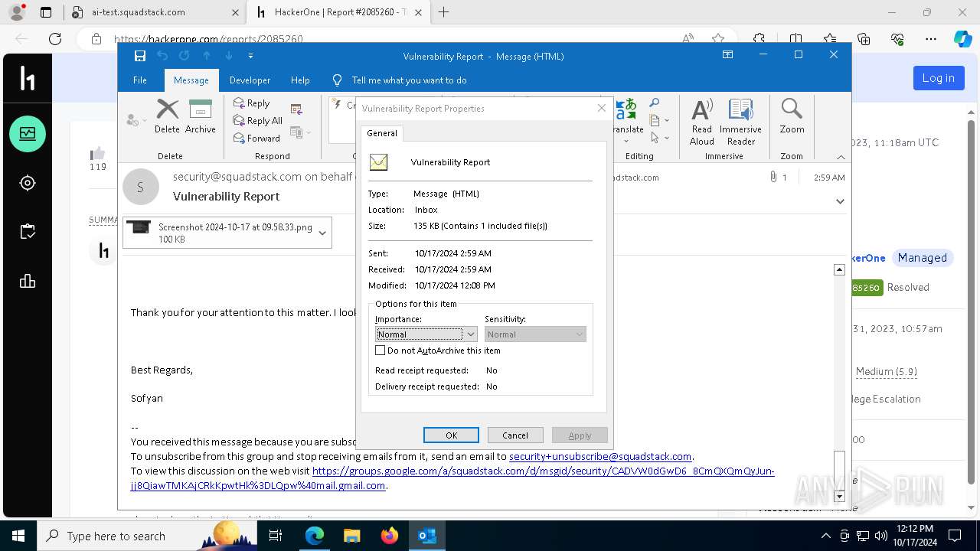Switch to the Message ribbon tab
This screenshot has width=980, height=551.
(191, 80)
